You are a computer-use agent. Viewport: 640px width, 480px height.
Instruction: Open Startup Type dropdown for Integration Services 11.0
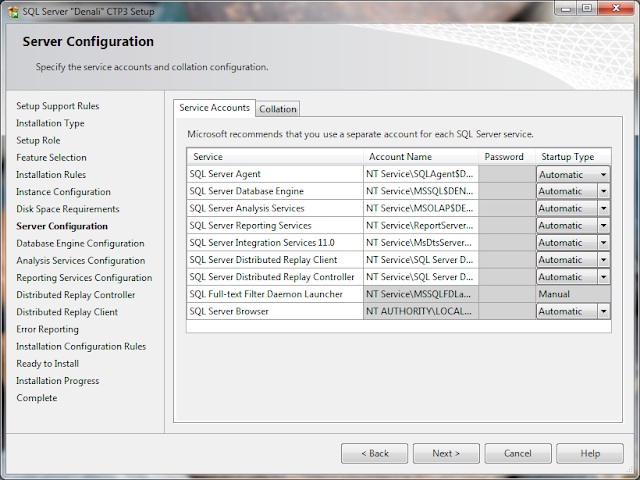(x=603, y=243)
